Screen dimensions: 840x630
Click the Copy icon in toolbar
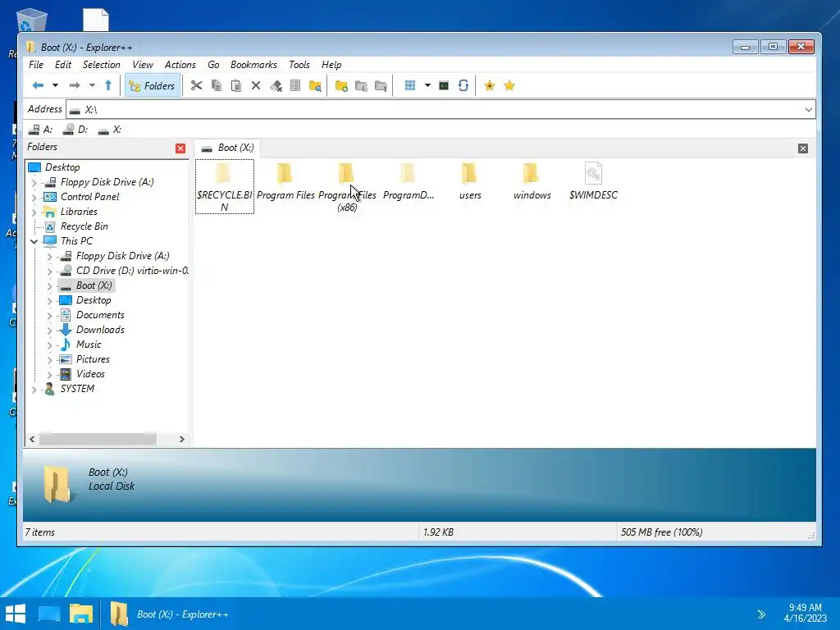click(217, 85)
